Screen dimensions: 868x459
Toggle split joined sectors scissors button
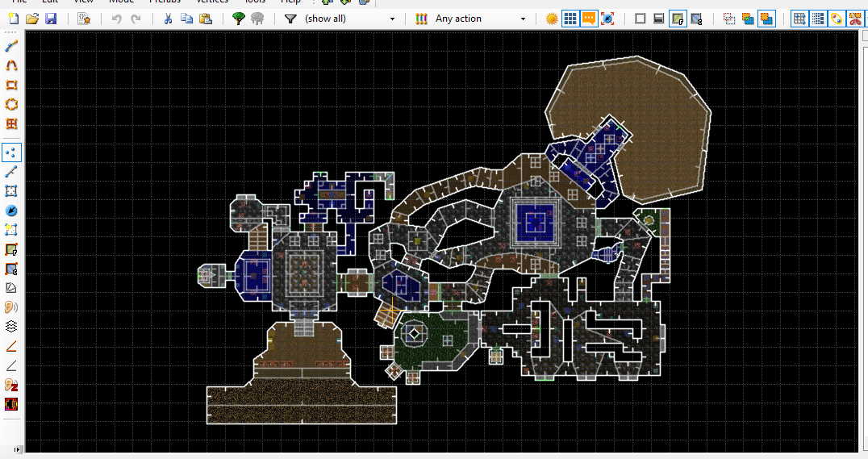[856, 19]
